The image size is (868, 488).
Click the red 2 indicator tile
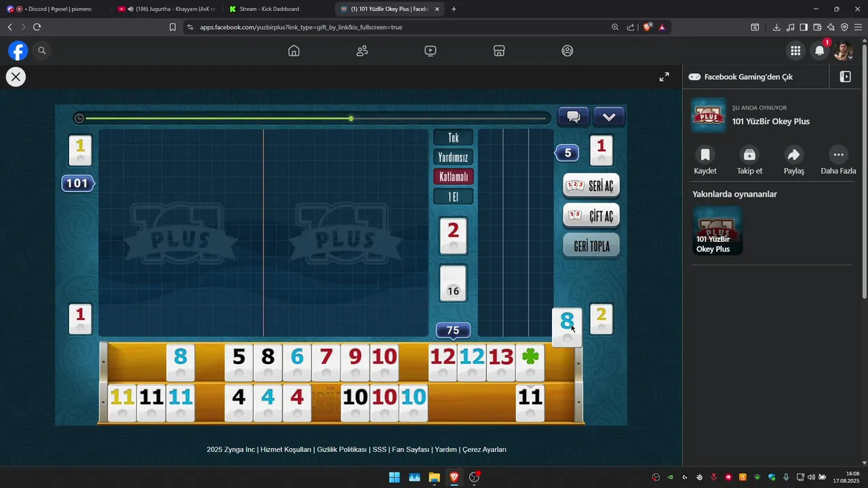453,236
